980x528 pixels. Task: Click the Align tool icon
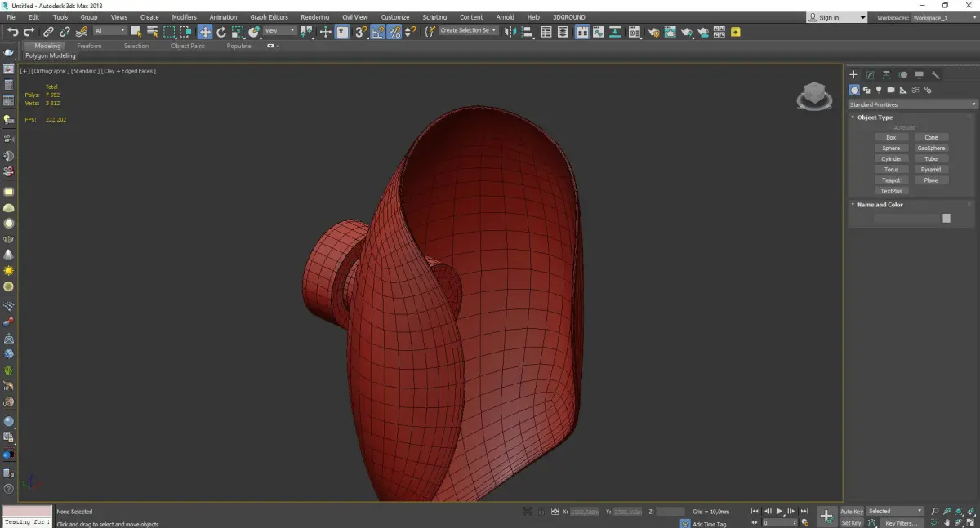[x=527, y=32]
